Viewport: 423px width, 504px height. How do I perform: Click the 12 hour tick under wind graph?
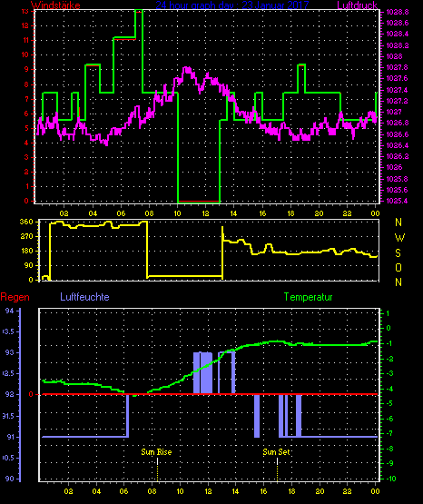click(x=205, y=213)
